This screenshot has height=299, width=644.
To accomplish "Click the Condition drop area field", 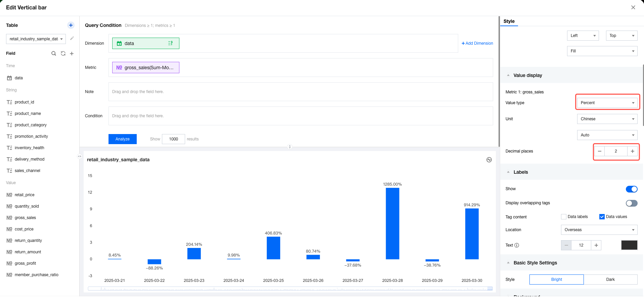I will point(301,116).
